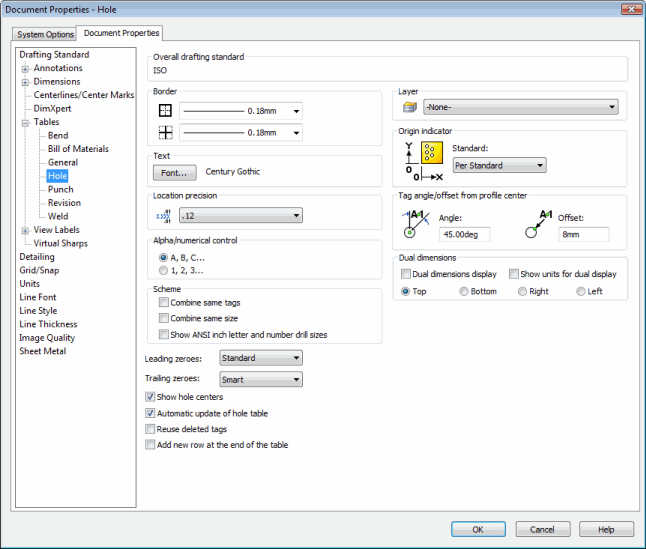Select the 1, 2, 3... radio option
The image size is (646, 549).
(163, 270)
